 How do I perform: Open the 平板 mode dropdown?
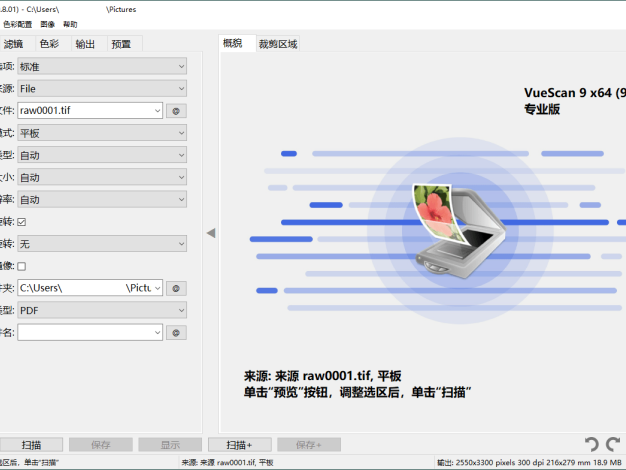tap(102, 133)
